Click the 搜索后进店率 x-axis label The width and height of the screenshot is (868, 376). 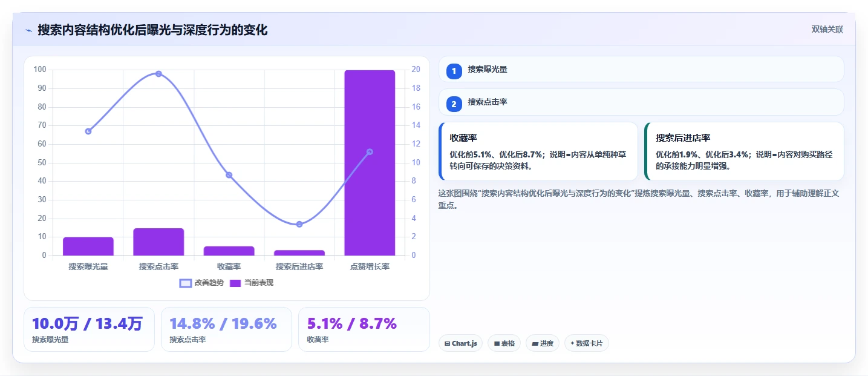coord(299,266)
